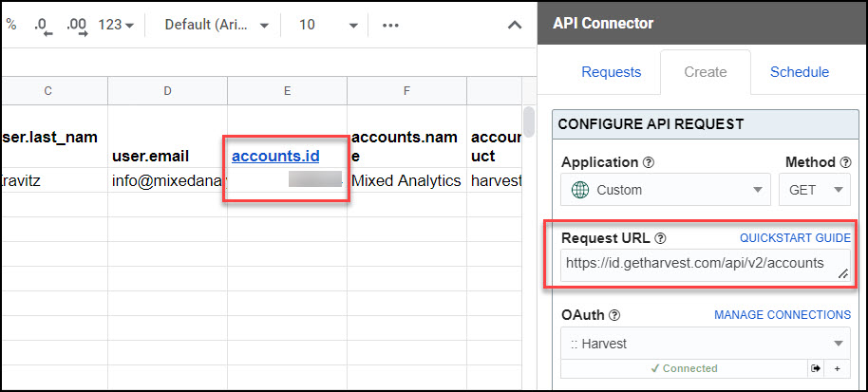Open the QUICKSTART GUIDE link
This screenshot has height=392, width=868.
795,238
